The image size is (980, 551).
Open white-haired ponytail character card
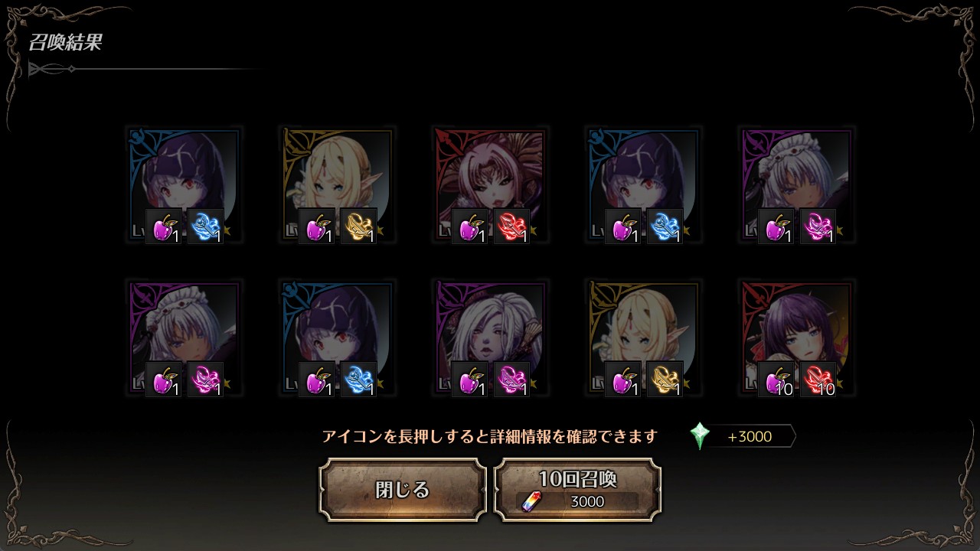490,338
